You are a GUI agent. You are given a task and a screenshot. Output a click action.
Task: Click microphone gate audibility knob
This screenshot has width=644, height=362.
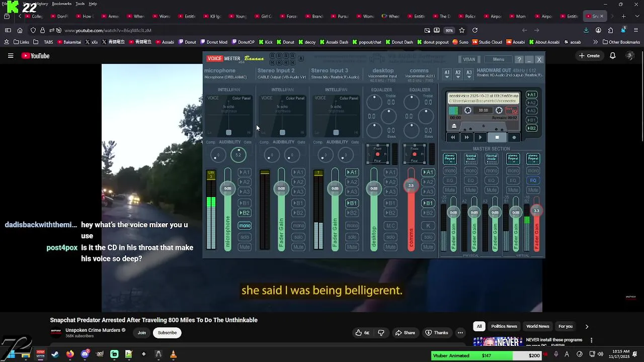(x=238, y=155)
